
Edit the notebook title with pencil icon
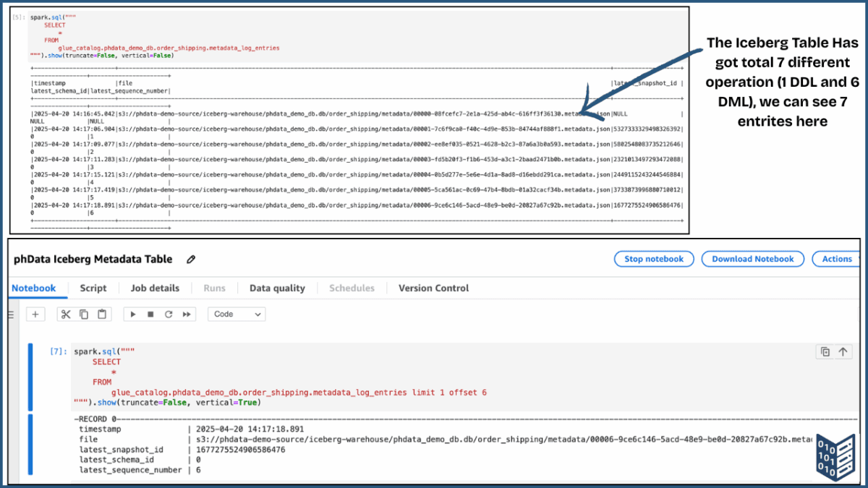tap(190, 259)
